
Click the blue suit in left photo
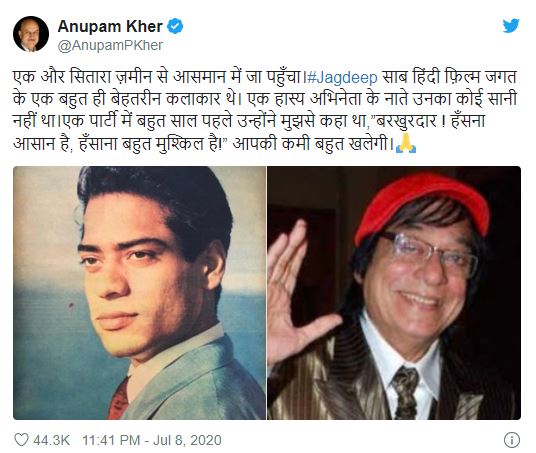coord(191,379)
